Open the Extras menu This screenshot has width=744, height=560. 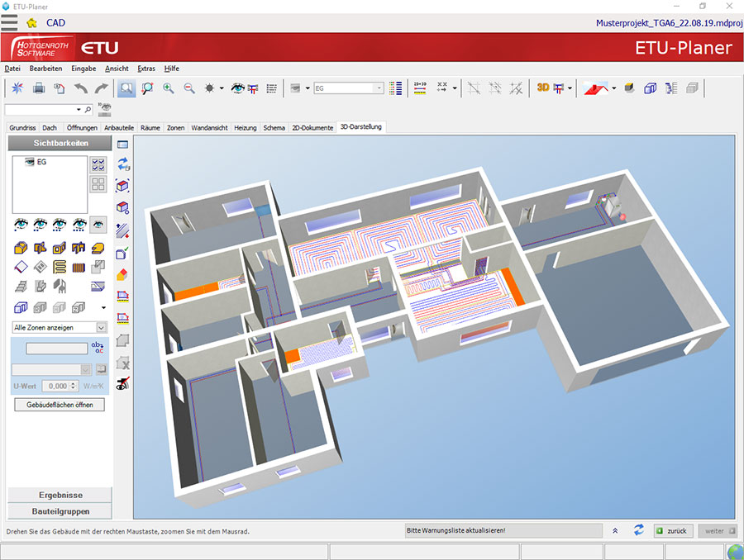click(146, 69)
